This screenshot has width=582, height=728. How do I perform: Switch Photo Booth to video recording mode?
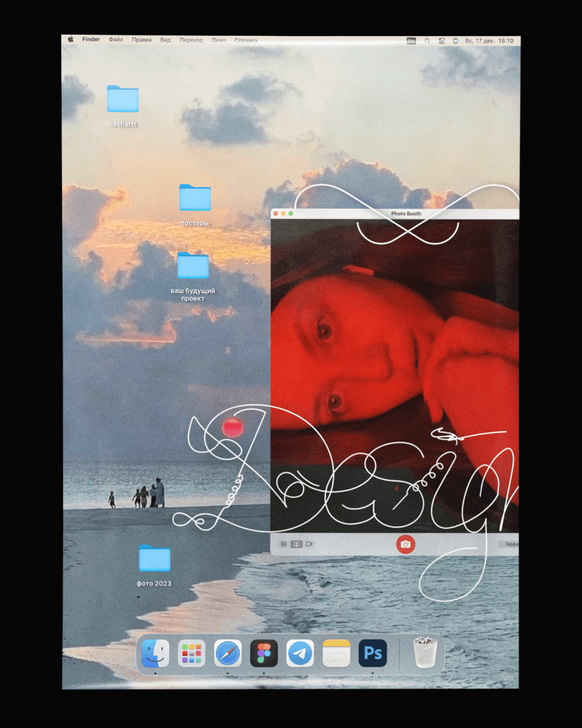[x=309, y=544]
